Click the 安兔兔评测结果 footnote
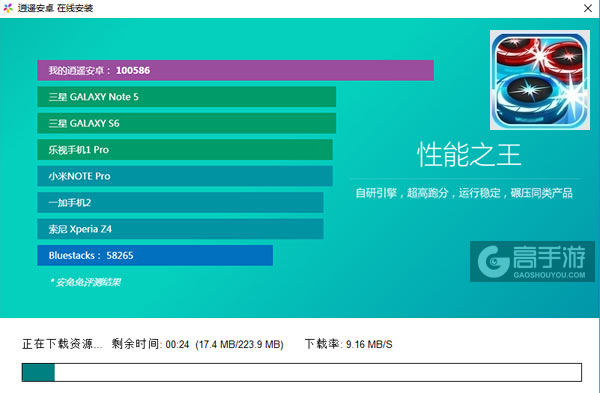Screen dimensions: 600x393 [85, 282]
